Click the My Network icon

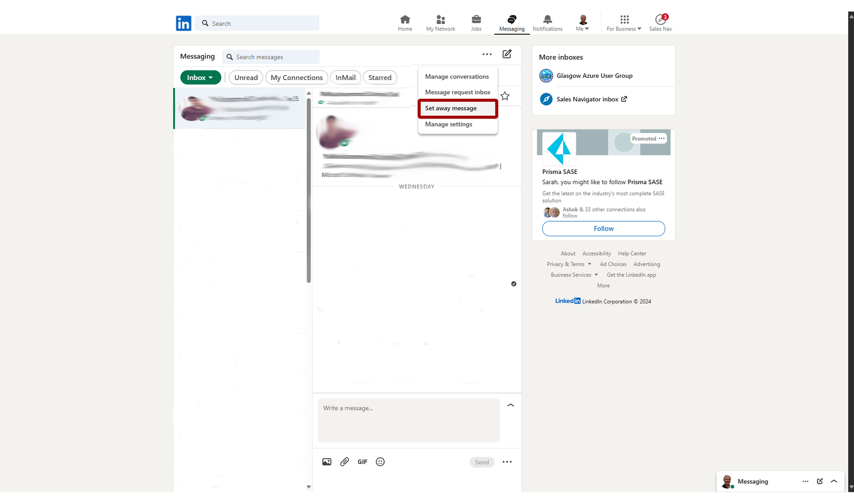click(x=440, y=19)
